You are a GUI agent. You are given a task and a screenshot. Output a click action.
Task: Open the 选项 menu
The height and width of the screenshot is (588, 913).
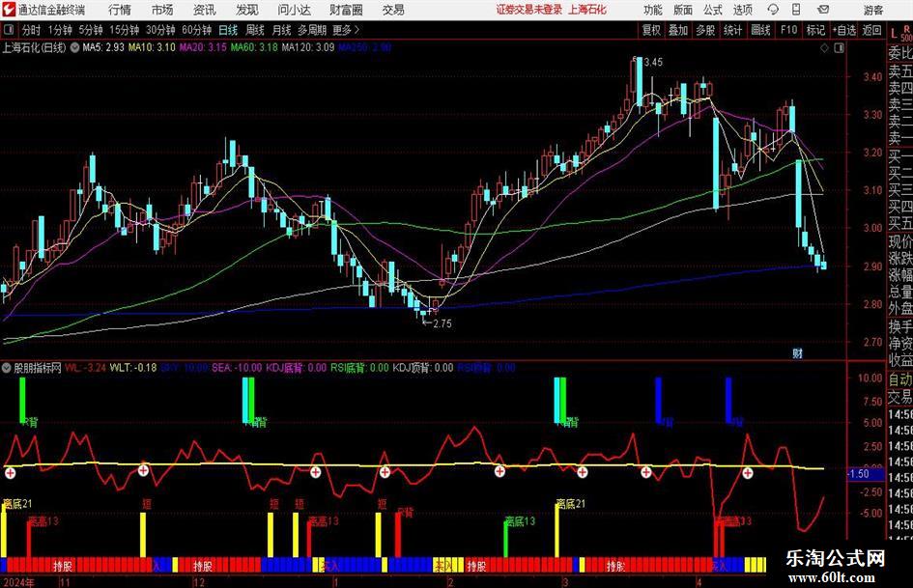[x=742, y=10]
